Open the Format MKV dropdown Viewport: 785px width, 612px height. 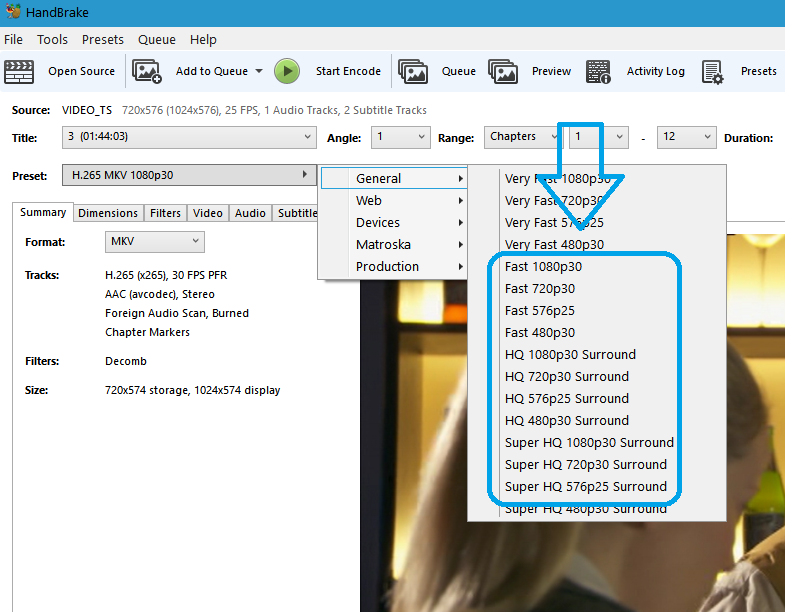coord(155,242)
